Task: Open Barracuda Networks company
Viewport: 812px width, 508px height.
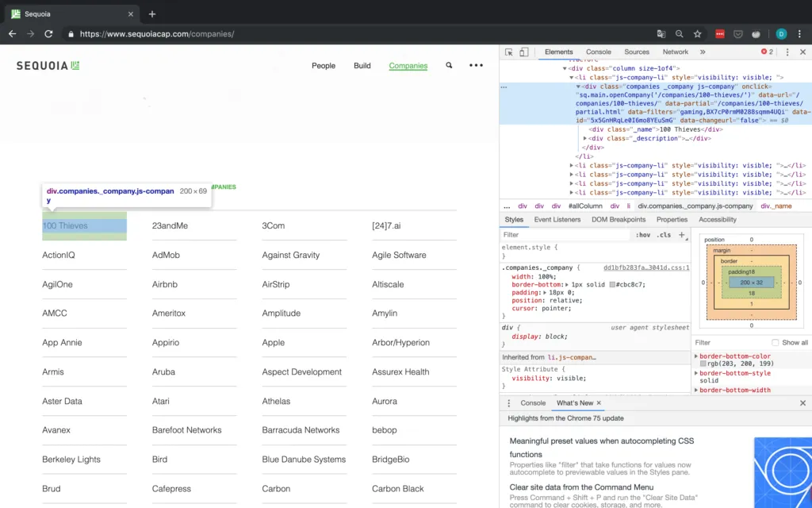Action: (301, 429)
